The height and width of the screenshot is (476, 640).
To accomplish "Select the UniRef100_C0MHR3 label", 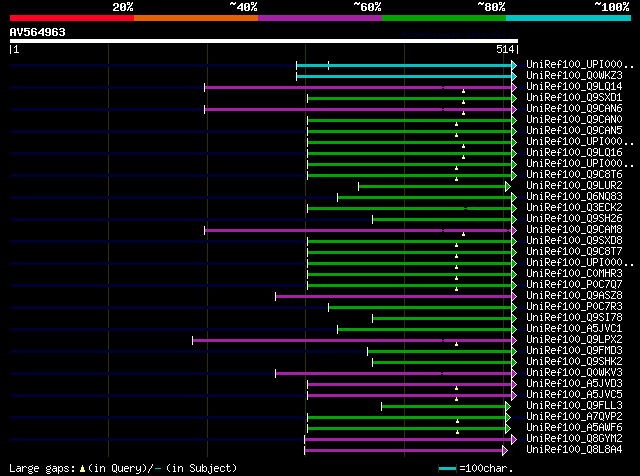I will (x=574, y=274).
